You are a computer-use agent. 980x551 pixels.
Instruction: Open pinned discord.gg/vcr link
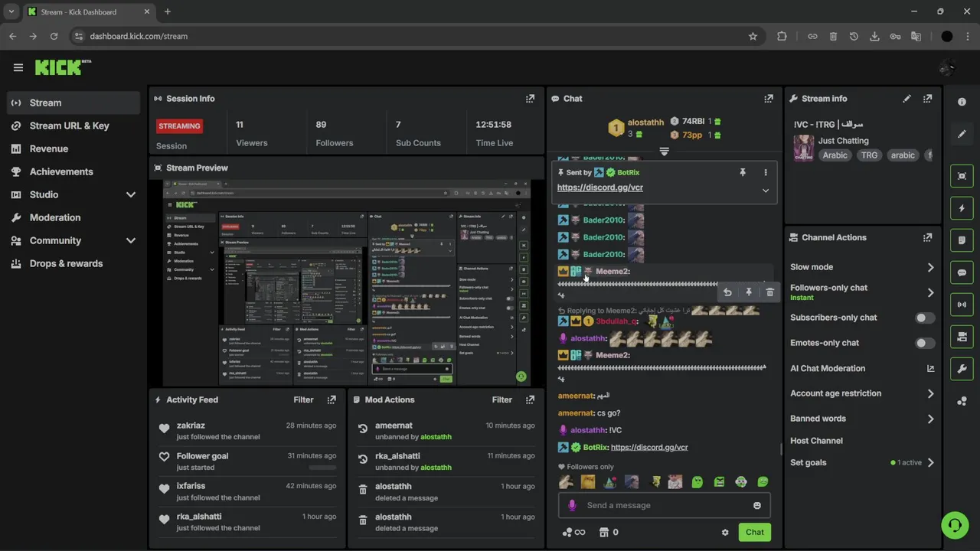coord(600,187)
